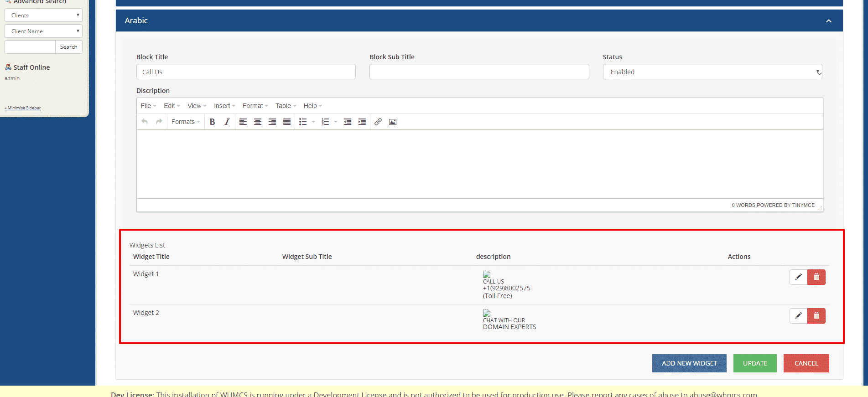Open the Status dropdown showing Enabled

[x=712, y=72]
